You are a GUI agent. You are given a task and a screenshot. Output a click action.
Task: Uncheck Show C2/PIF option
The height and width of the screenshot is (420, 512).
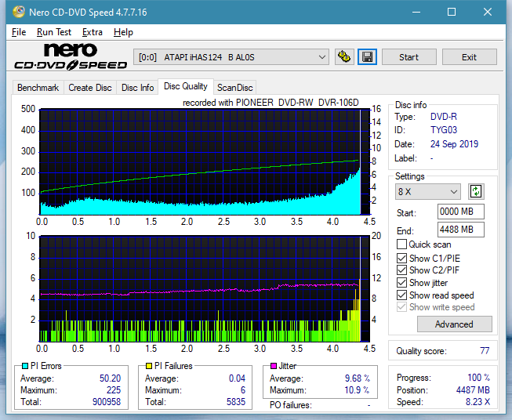[x=401, y=270]
